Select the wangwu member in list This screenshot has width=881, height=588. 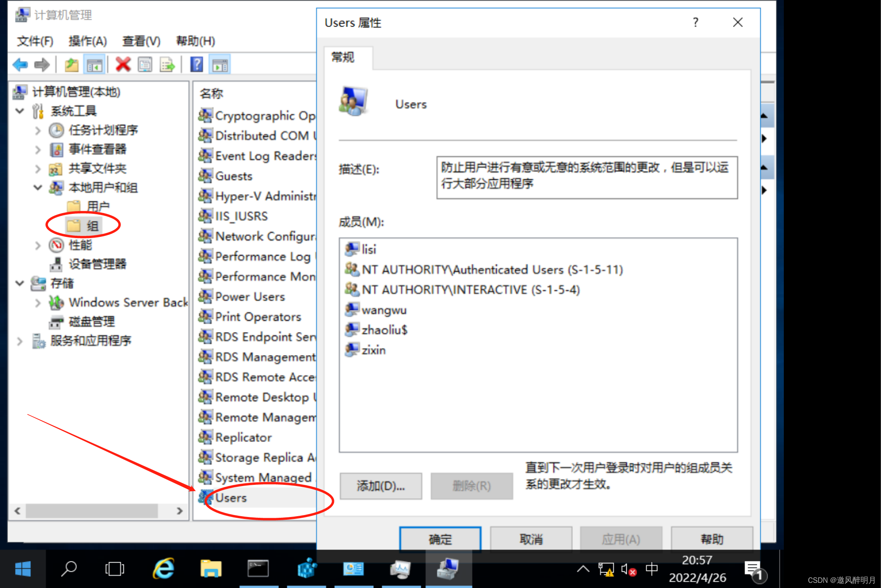(x=384, y=310)
